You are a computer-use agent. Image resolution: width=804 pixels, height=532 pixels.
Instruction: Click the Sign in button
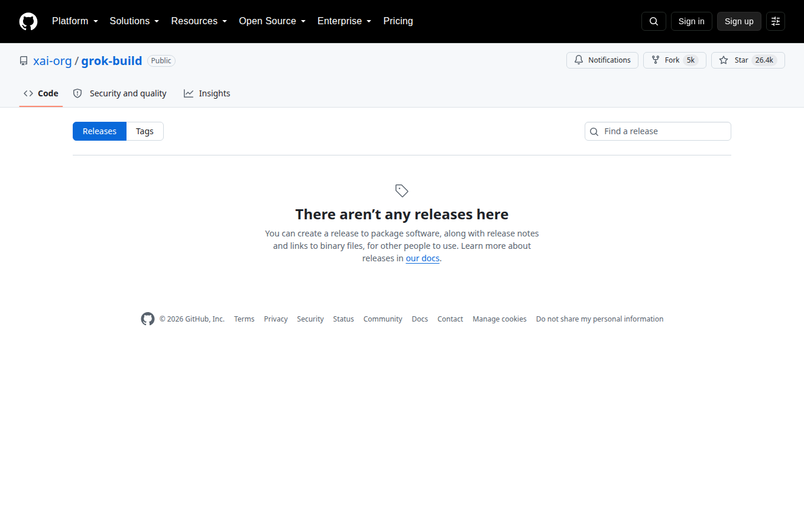tap(692, 21)
